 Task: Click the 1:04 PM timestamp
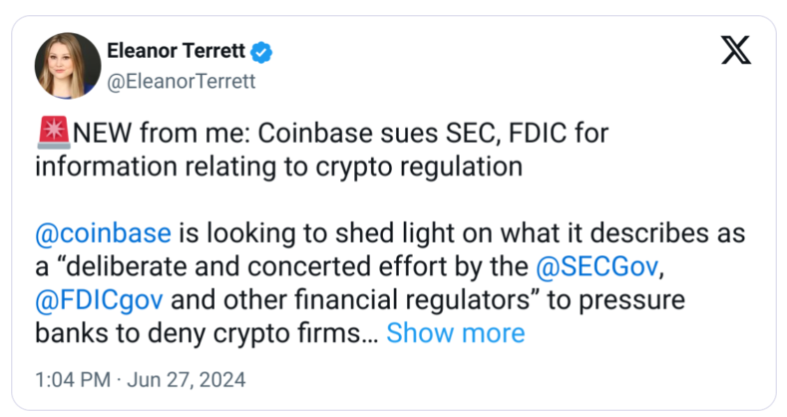pos(71,380)
